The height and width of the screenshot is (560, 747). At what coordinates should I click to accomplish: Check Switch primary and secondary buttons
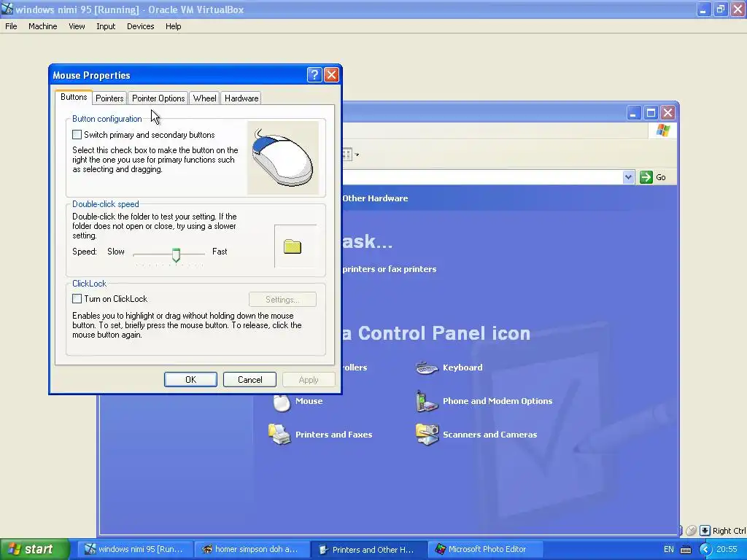coord(77,135)
